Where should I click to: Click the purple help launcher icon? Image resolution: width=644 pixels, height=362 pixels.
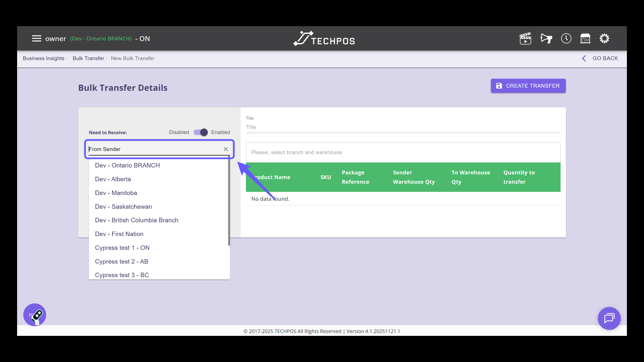[x=35, y=315]
